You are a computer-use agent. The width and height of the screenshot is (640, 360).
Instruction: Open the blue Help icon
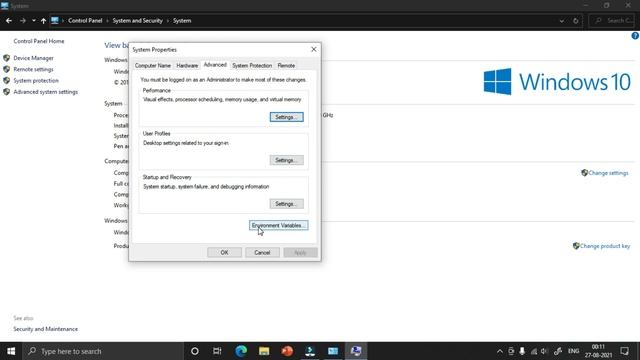click(x=635, y=36)
